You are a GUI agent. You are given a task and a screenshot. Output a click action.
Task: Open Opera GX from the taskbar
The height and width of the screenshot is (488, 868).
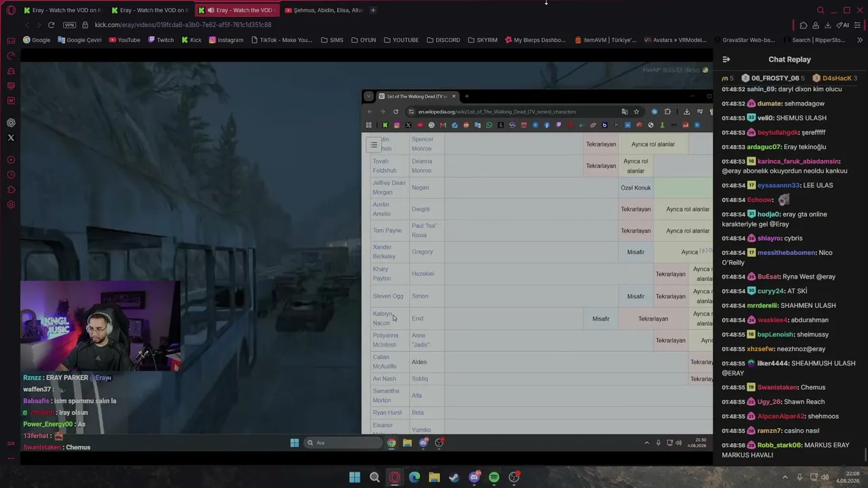coord(395,477)
